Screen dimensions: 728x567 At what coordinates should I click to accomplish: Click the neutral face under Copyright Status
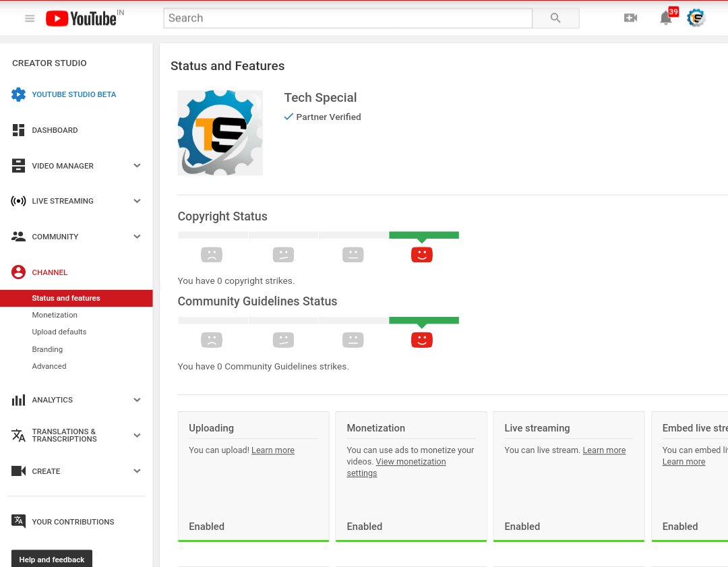coord(353,254)
